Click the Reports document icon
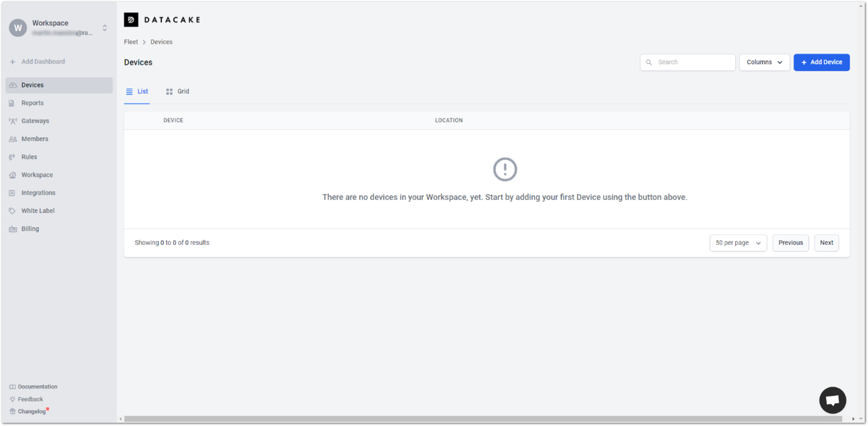The width and height of the screenshot is (868, 426). coord(12,103)
